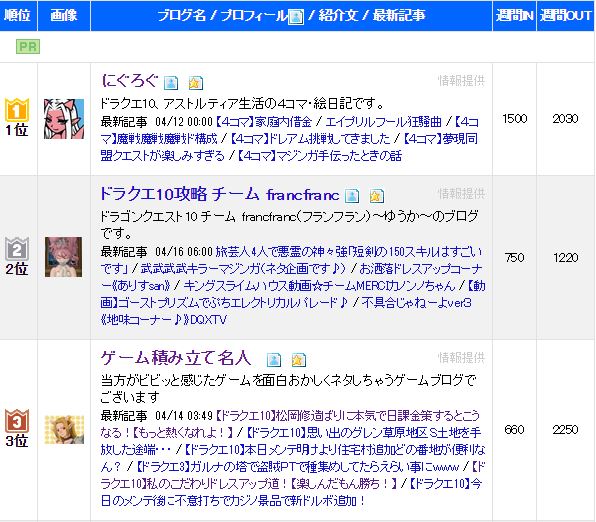Open article 【4コマ】家庭内借金
Viewport: 596px width, 522px height.
pos(264,122)
